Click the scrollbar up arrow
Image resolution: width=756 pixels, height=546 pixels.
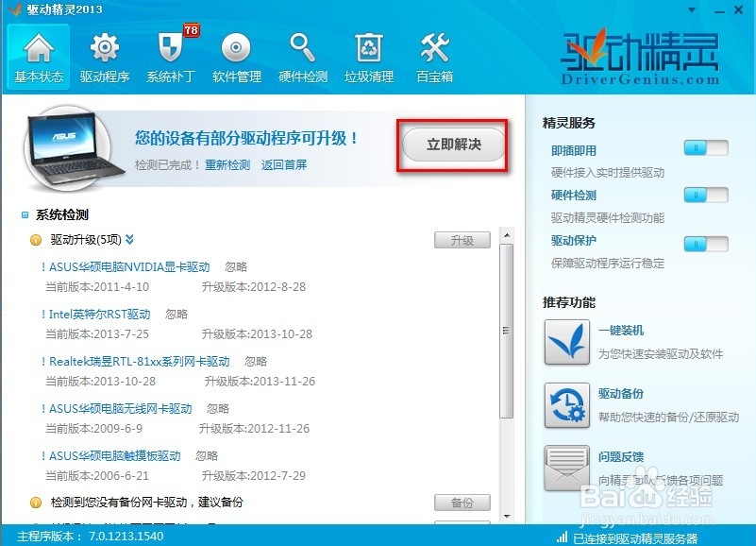tap(507, 235)
